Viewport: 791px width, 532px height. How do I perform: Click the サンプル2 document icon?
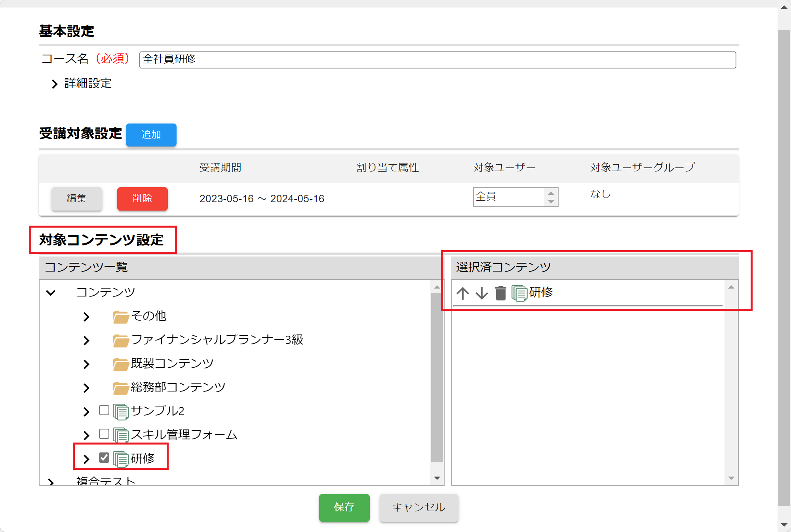click(120, 412)
